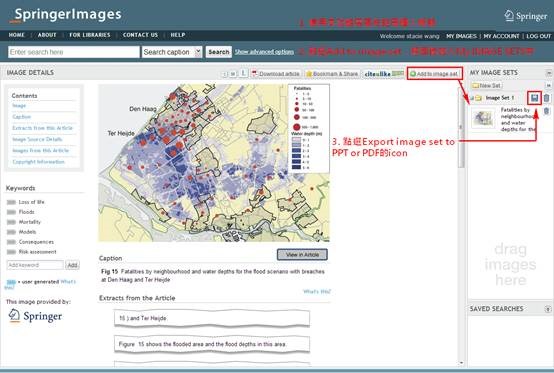Collapse the MY IMAGE SETS panel
The width and height of the screenshot is (554, 373).
click(549, 73)
